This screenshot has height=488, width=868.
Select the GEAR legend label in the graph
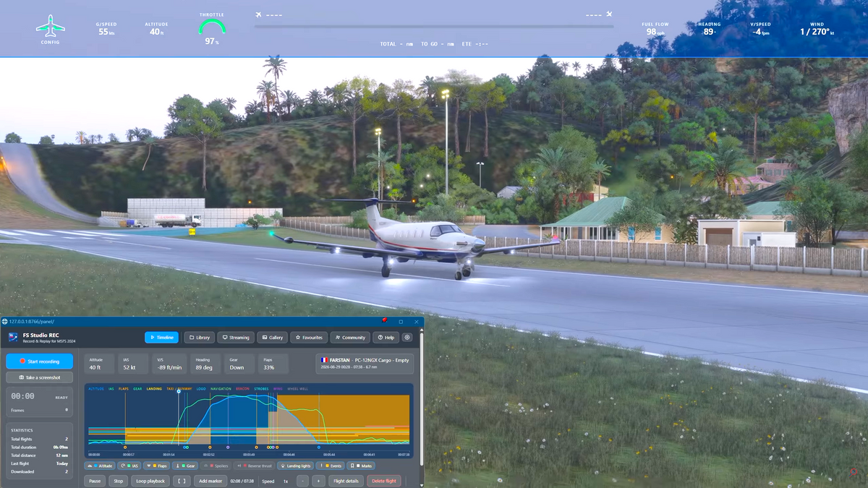click(137, 388)
